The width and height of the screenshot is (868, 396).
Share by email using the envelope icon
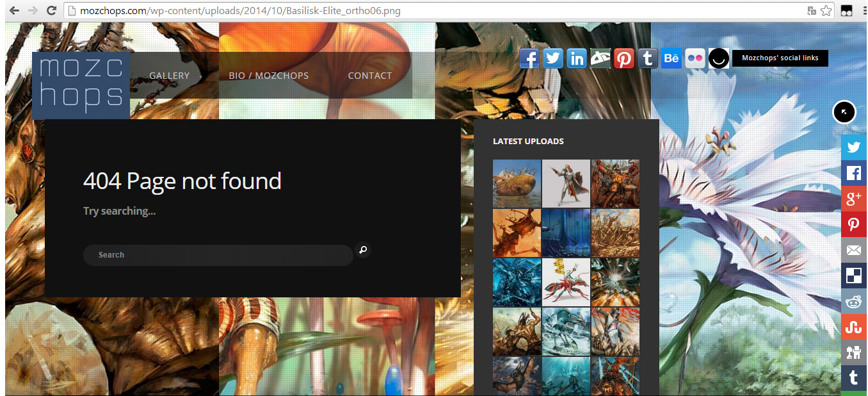pos(853,250)
